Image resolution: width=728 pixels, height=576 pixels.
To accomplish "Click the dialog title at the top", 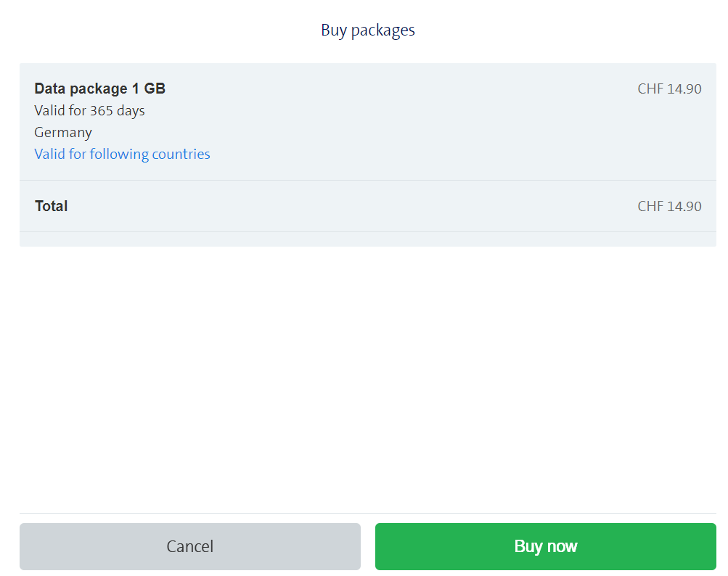I will pyautogui.click(x=367, y=30).
